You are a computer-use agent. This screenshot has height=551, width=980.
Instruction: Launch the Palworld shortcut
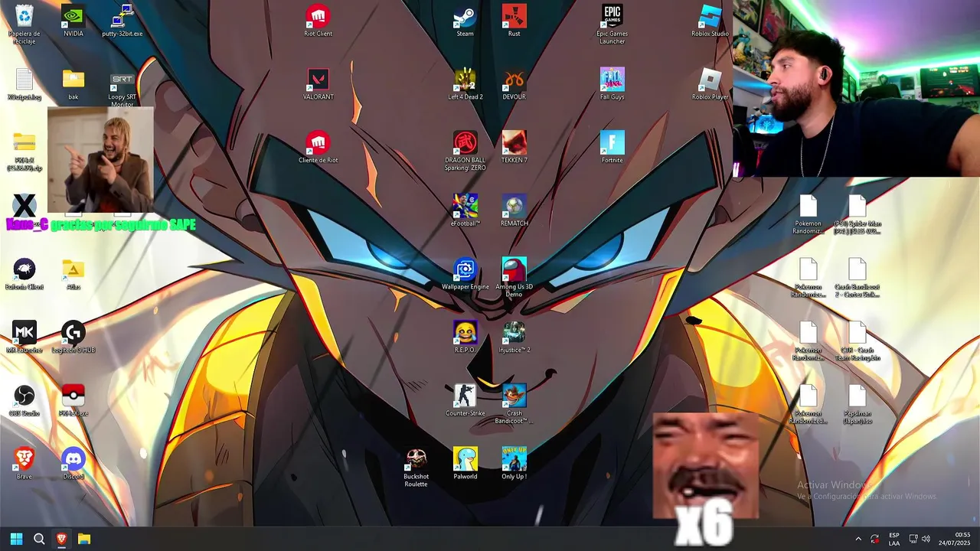pyautogui.click(x=465, y=464)
